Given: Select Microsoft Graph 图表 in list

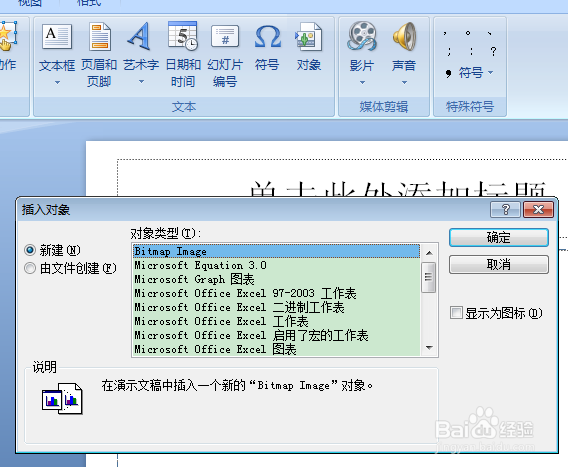Looking at the screenshot, I should point(276,279).
